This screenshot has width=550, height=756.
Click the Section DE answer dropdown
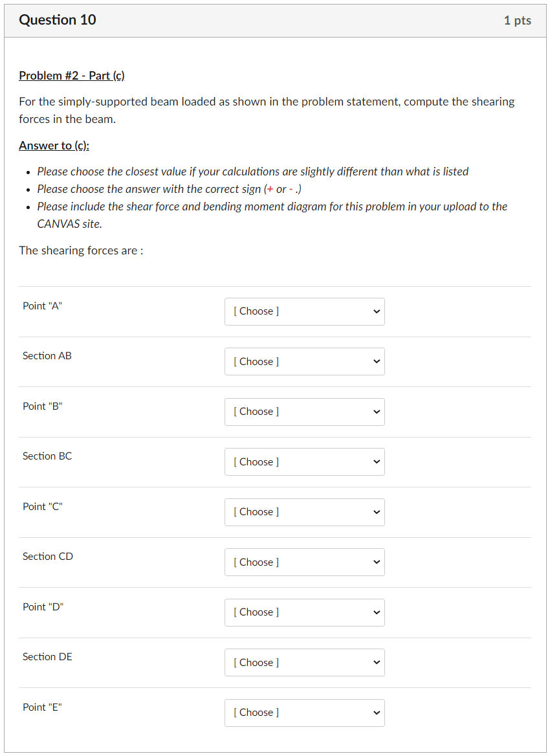click(304, 663)
